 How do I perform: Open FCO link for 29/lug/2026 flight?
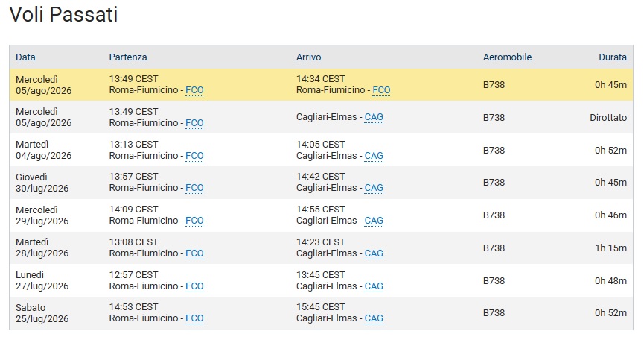coord(194,221)
